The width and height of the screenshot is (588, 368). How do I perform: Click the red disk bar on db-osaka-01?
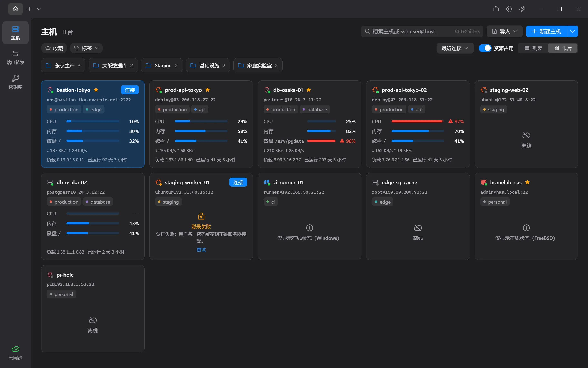[321, 141]
